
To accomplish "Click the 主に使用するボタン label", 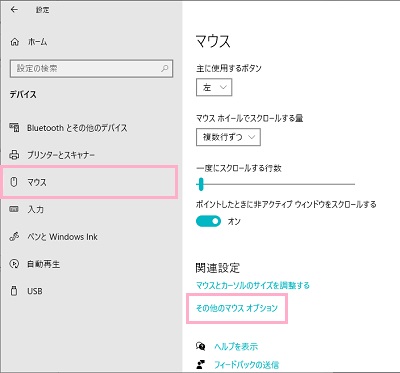I will 229,68.
